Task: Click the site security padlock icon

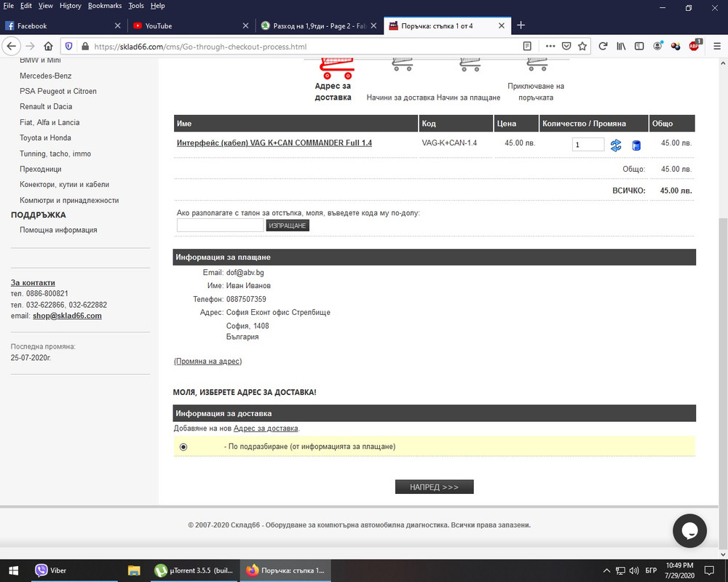Action: 85,47
